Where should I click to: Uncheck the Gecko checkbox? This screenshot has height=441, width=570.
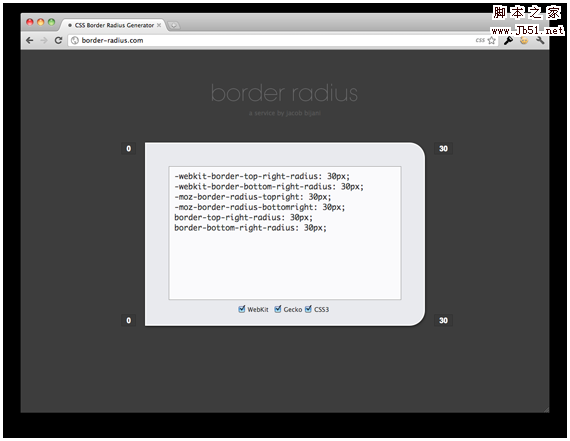[x=278, y=309]
